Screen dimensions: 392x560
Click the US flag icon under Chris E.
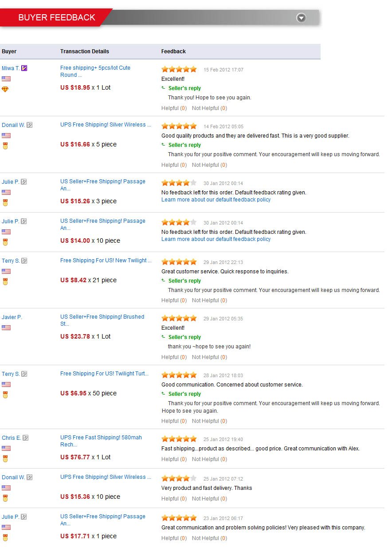(6, 448)
